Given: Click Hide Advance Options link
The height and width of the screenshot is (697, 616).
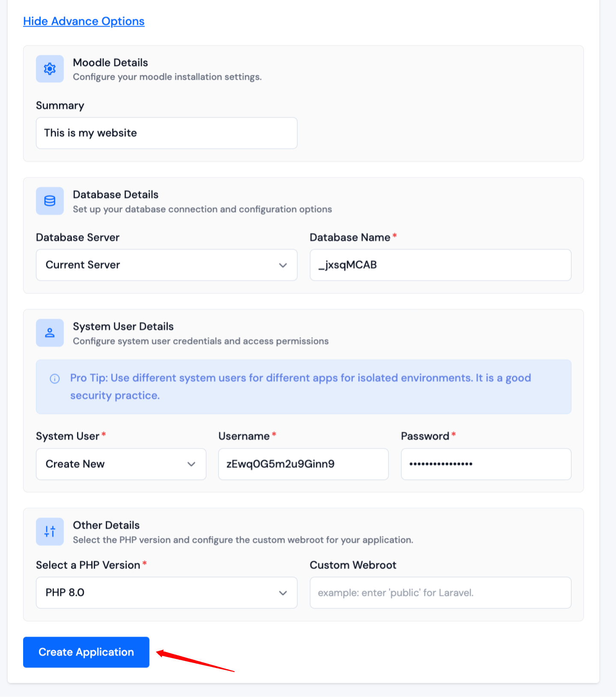Looking at the screenshot, I should tap(84, 21).
